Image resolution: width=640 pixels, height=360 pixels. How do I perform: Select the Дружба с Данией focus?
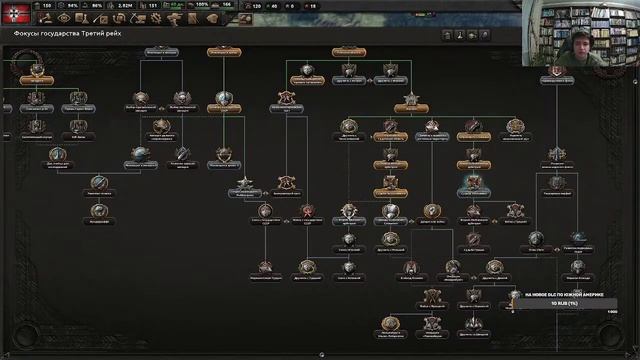click(494, 272)
